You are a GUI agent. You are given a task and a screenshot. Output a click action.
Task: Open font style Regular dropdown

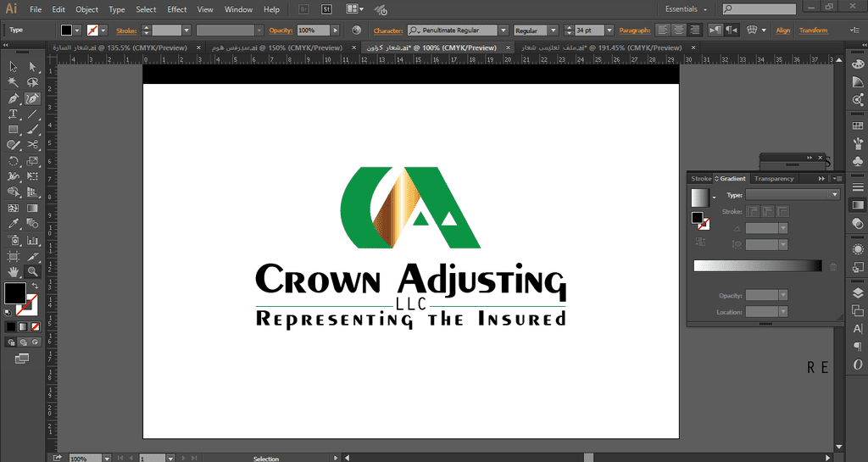pyautogui.click(x=553, y=31)
